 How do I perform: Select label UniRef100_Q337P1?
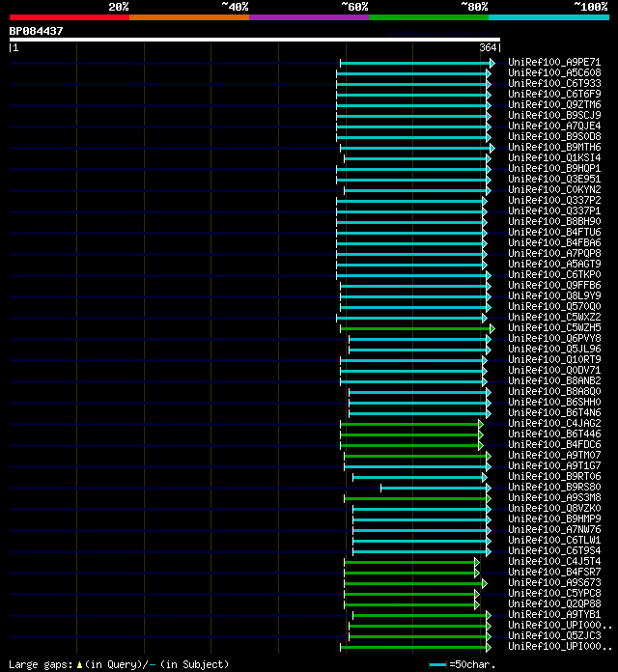click(554, 210)
